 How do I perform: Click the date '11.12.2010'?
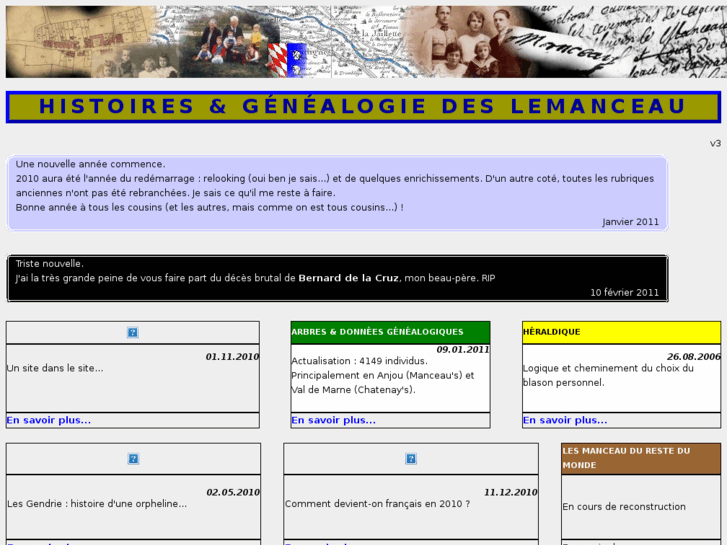click(510, 492)
